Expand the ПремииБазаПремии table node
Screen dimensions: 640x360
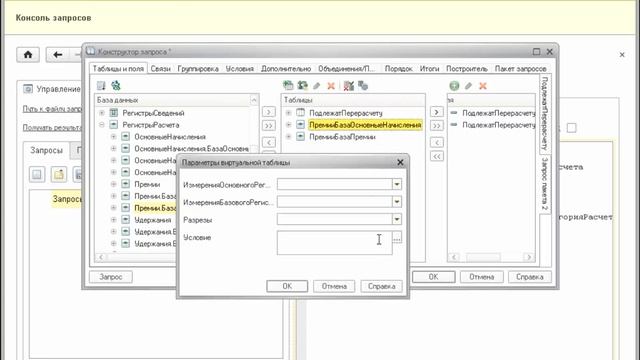coord(289,137)
